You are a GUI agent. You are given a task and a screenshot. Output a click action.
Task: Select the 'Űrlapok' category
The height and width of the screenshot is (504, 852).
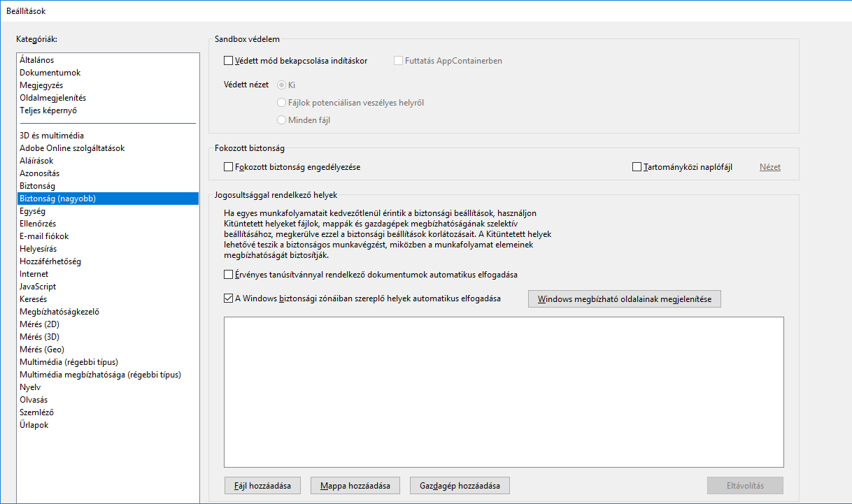point(34,425)
